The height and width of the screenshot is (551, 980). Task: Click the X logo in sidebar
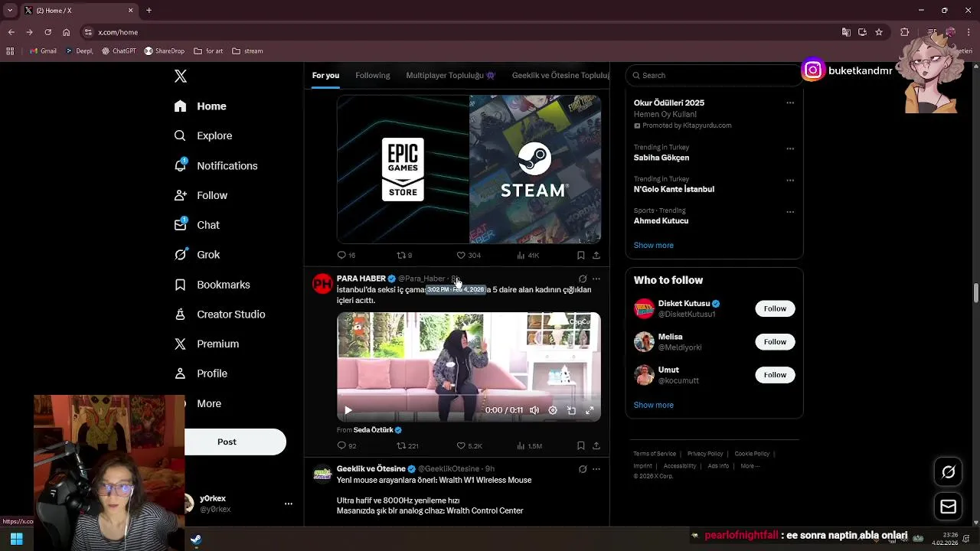[181, 76]
